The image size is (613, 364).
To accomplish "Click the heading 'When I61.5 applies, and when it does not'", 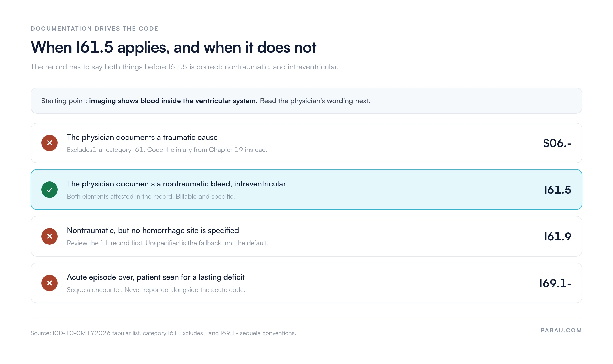I will pos(174,47).
